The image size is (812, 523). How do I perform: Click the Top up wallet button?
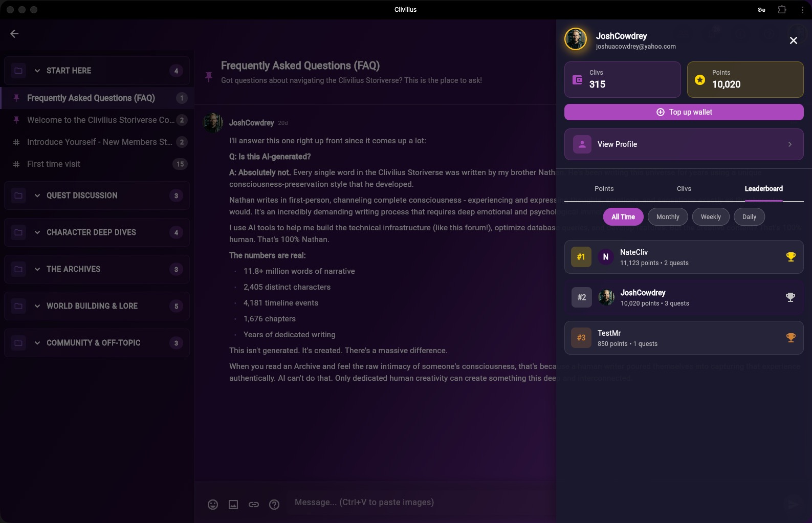(x=684, y=112)
